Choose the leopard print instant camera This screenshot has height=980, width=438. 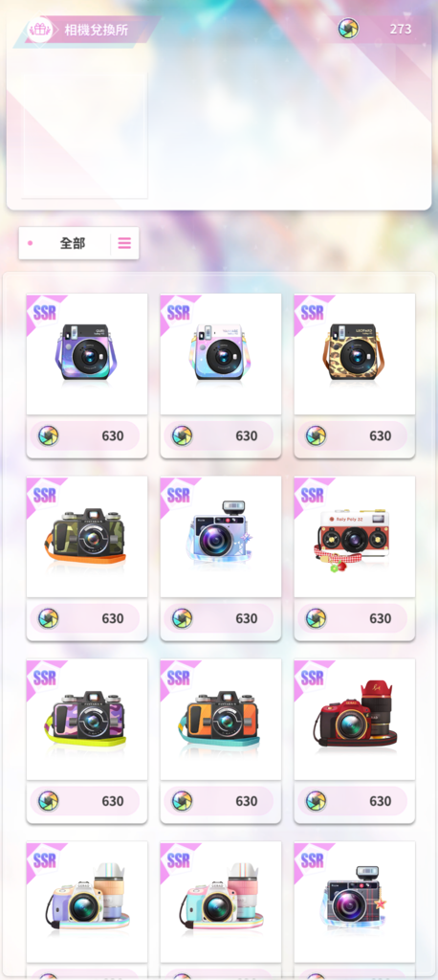(x=354, y=354)
